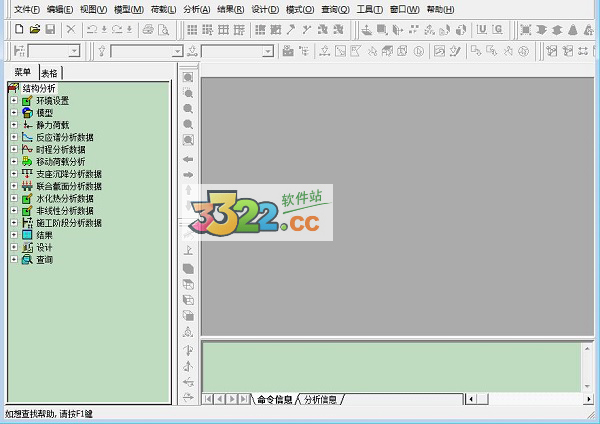
Task: Click the U toolbar icon
Action: click(482, 29)
